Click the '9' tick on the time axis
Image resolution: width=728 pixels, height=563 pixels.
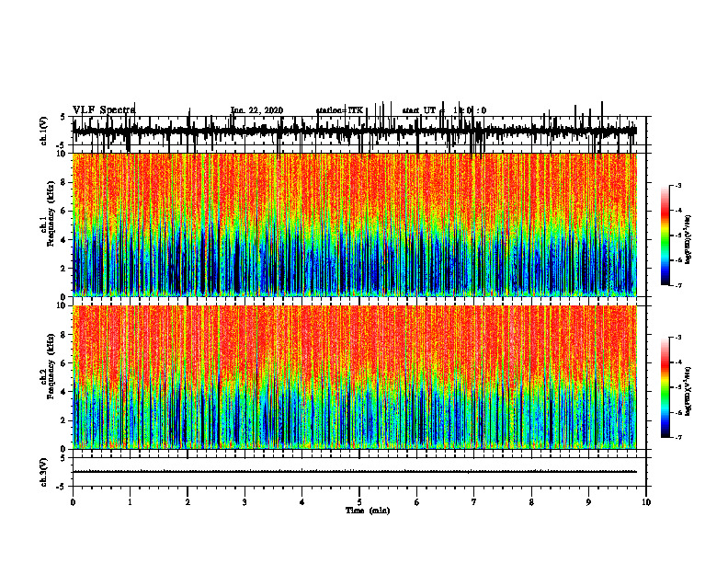coord(588,502)
